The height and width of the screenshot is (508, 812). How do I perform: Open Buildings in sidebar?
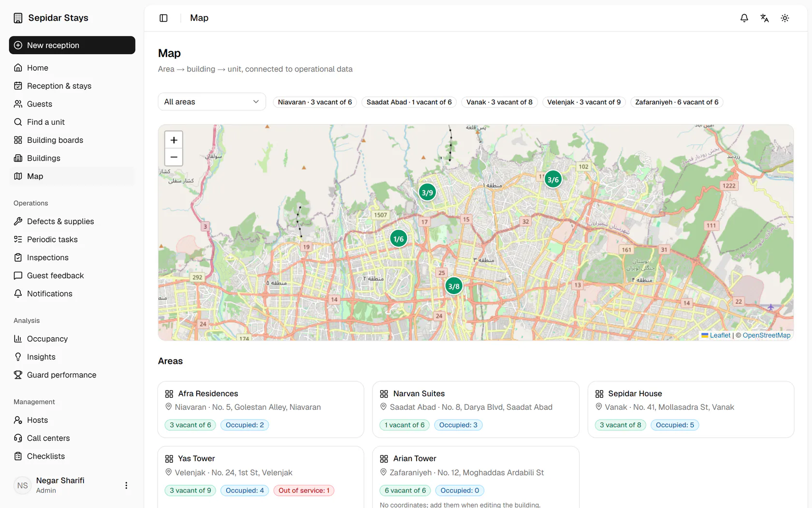pos(72,158)
